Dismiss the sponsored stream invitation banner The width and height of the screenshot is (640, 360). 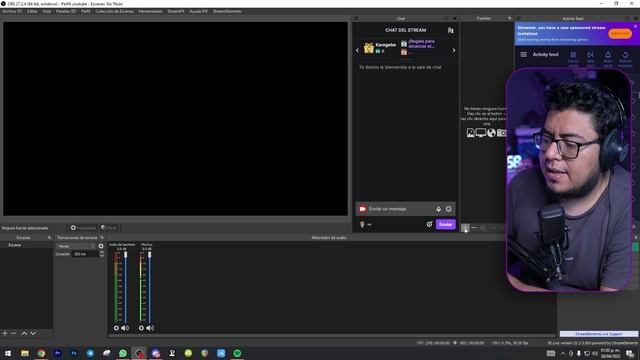(x=635, y=26)
